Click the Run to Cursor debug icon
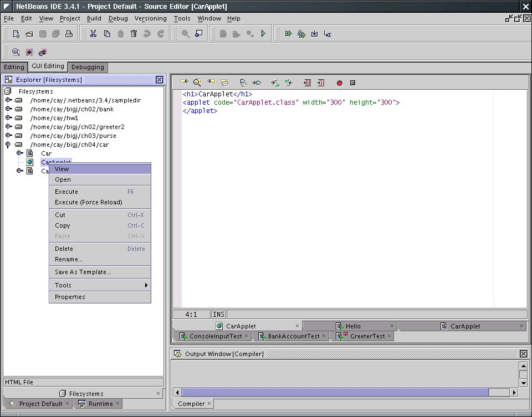The width and height of the screenshot is (532, 417). click(x=328, y=34)
